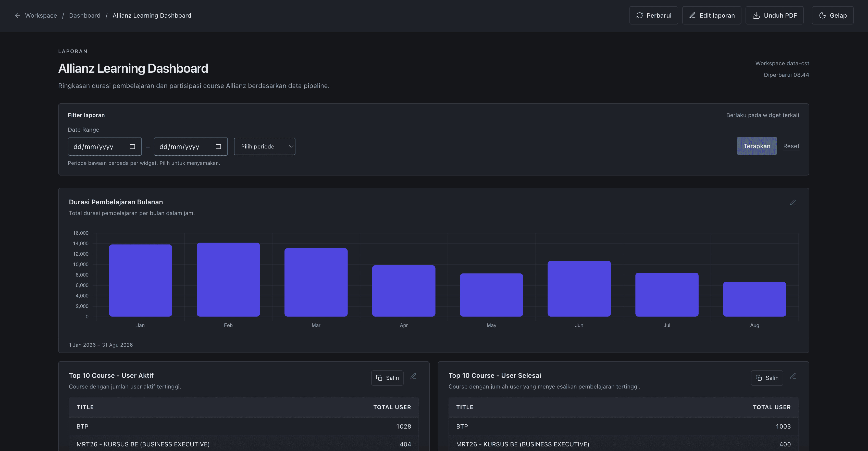Click the '1 Jan 2026 – 31 Agu 2026' period text
The height and width of the screenshot is (451, 868).
point(101,345)
